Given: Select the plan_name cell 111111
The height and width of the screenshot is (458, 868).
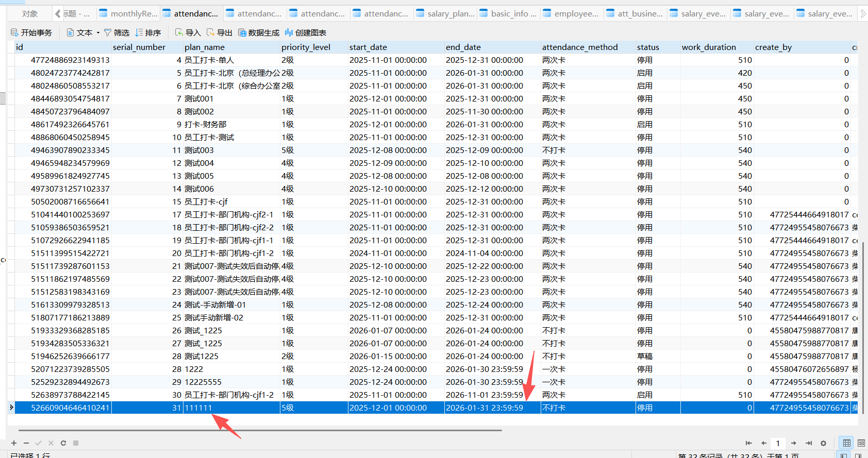Looking at the screenshot, I should [231, 408].
